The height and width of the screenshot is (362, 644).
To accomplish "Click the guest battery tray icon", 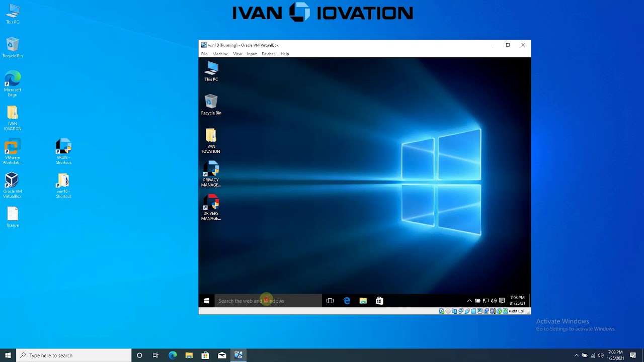I will tap(477, 301).
